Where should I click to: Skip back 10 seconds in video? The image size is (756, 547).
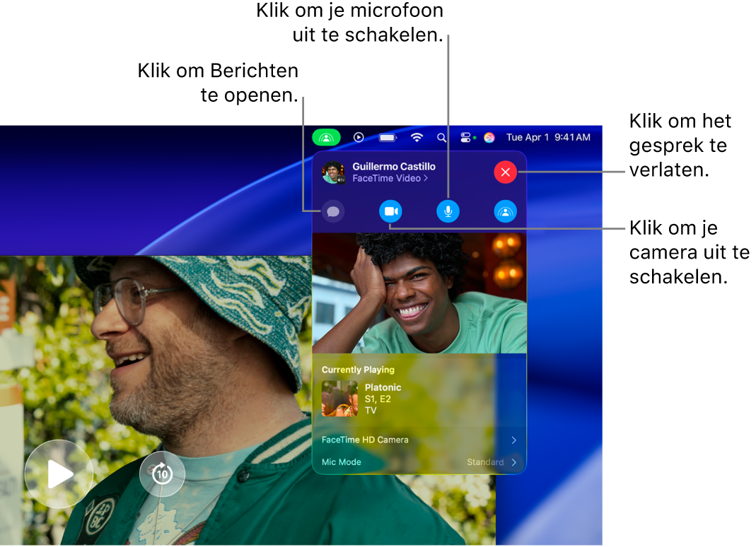point(163,474)
